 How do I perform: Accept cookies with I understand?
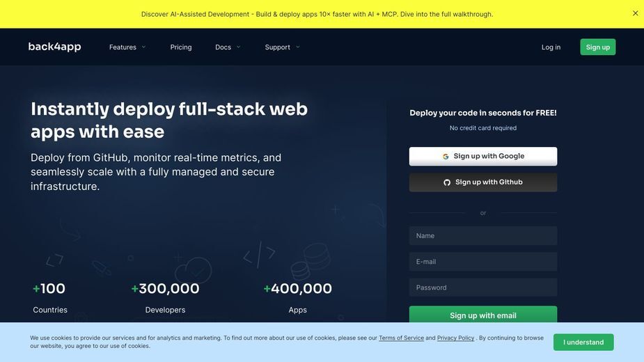pyautogui.click(x=583, y=343)
